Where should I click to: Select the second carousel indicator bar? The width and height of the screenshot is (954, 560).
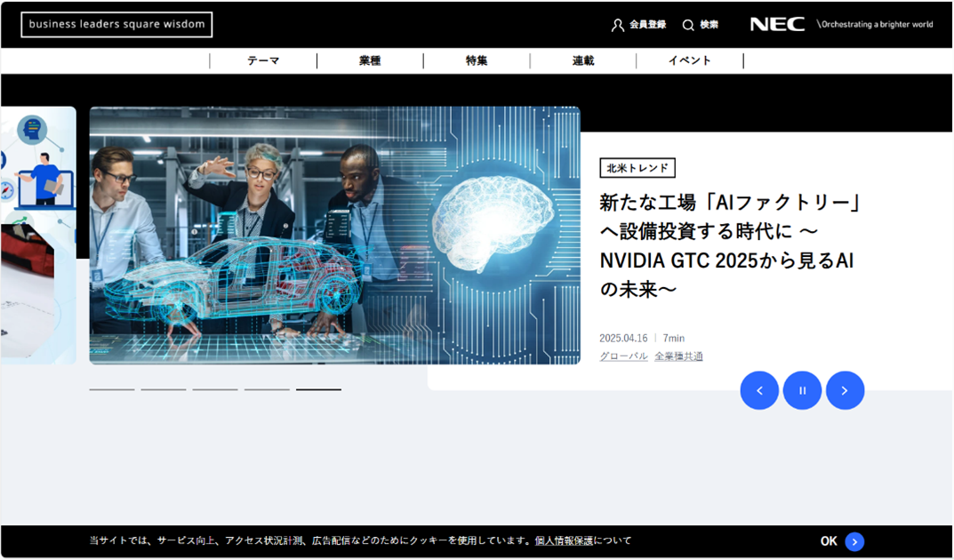tap(164, 389)
